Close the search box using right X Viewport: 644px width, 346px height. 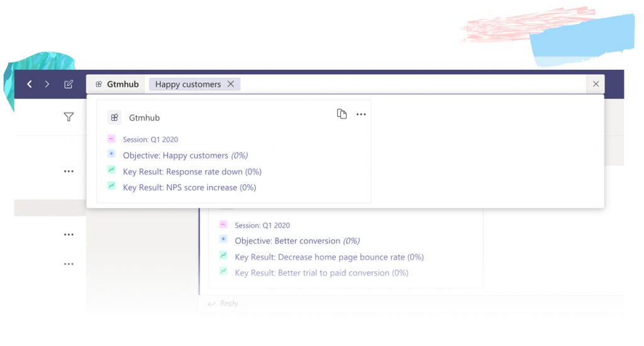pos(596,84)
